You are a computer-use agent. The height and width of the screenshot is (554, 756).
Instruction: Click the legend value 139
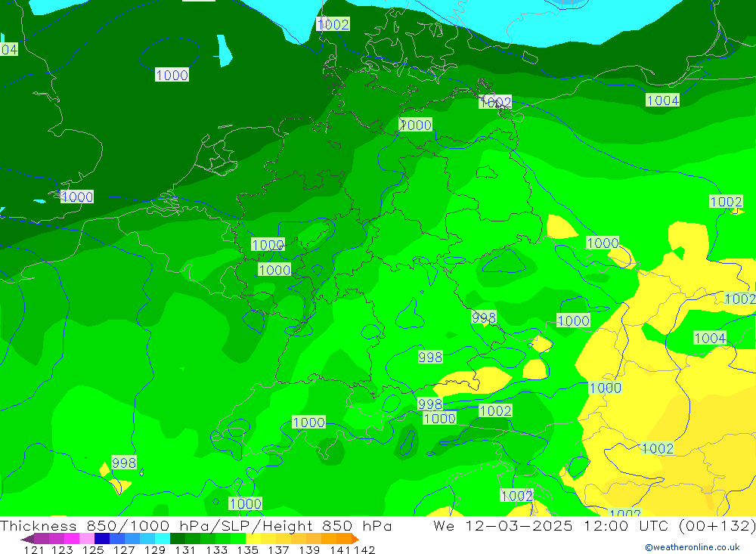point(309,549)
